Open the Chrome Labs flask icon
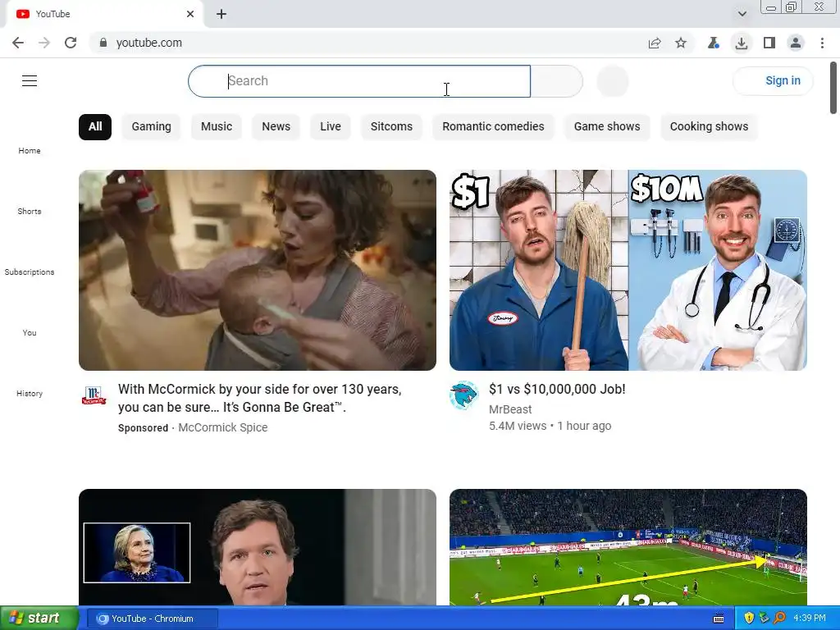840x630 pixels. coord(713,43)
